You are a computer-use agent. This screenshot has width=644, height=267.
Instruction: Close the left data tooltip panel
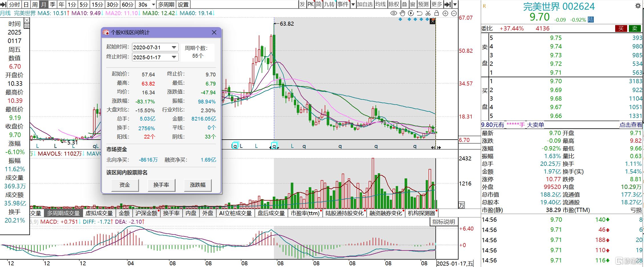point(27,20)
